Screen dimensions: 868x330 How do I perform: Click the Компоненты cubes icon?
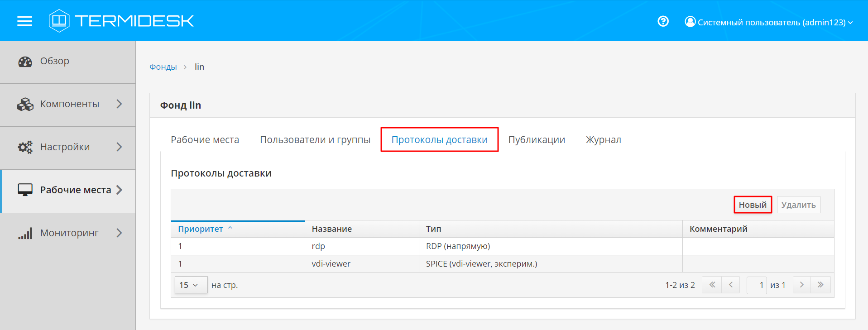[25, 105]
